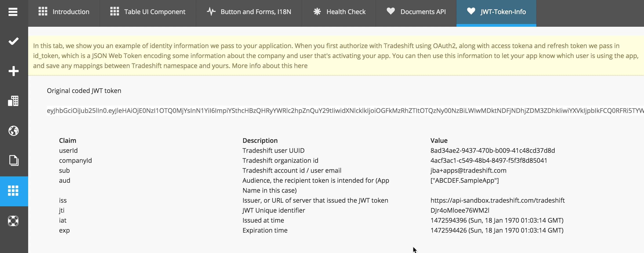Click 'Tradeshift user UUID' description
This screenshot has width=644, height=253.
coord(273,151)
